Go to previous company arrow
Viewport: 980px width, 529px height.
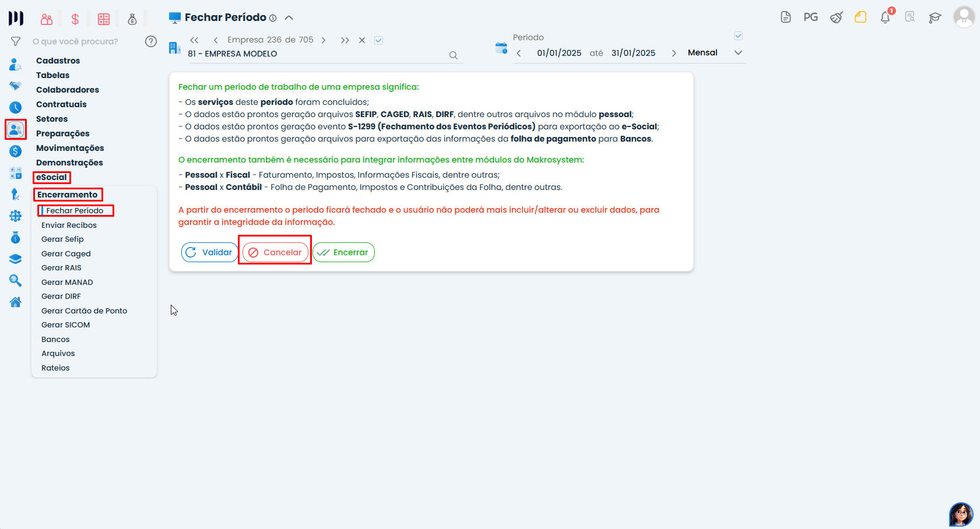click(216, 40)
